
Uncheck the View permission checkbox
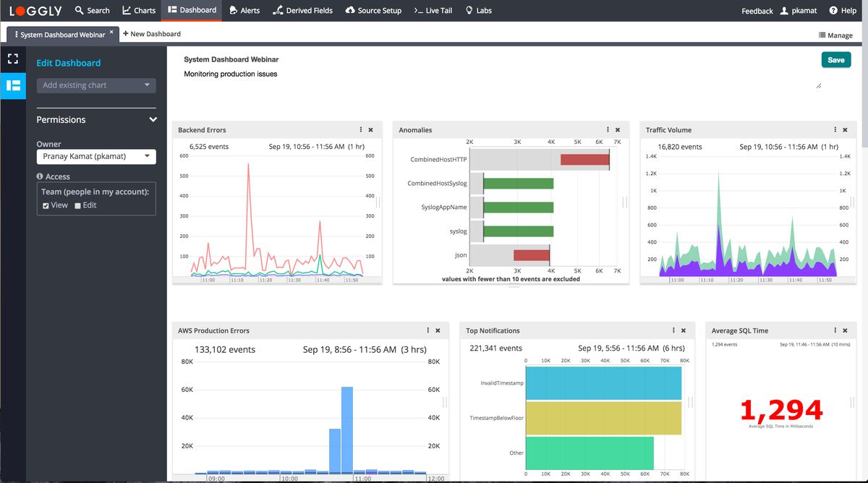[x=47, y=205]
